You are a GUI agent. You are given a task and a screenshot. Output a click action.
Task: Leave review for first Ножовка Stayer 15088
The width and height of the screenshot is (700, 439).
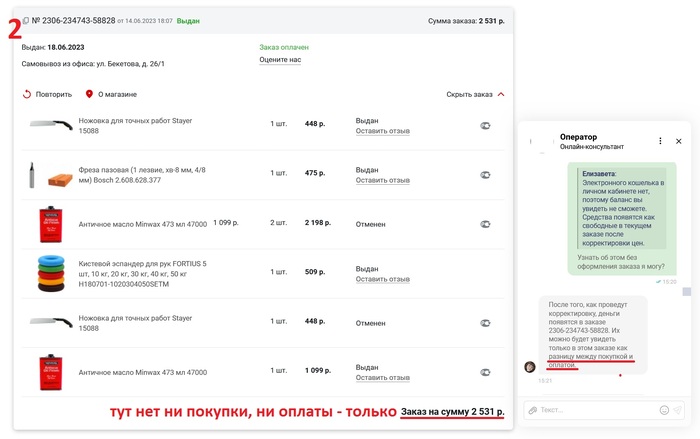[383, 131]
